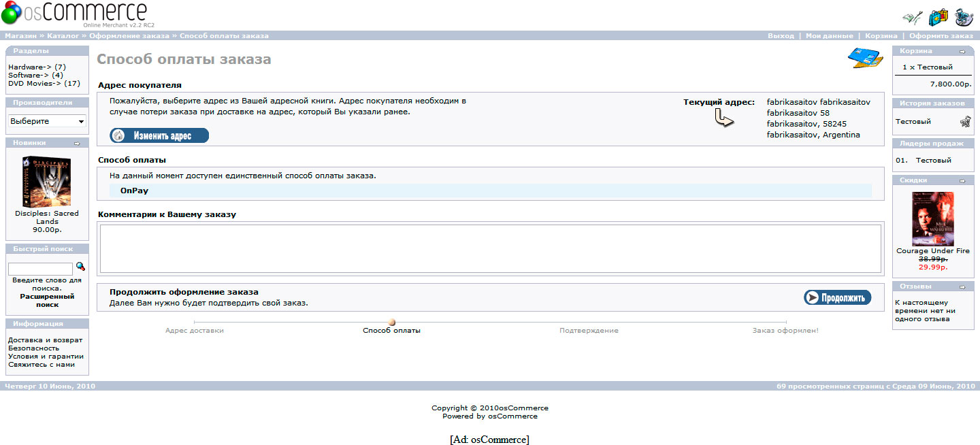Image resolution: width=980 pixels, height=445 pixels.
Task: Open Мои данные in the top menu
Action: point(829,35)
